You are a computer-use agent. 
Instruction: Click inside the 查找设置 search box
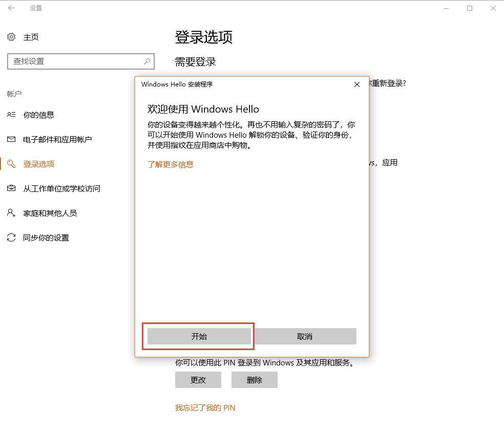pos(72,61)
